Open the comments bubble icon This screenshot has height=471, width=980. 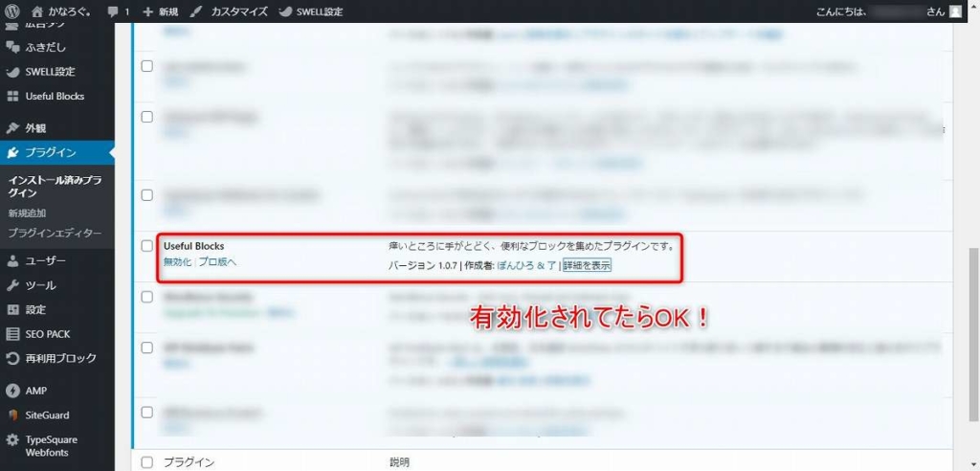(x=114, y=11)
